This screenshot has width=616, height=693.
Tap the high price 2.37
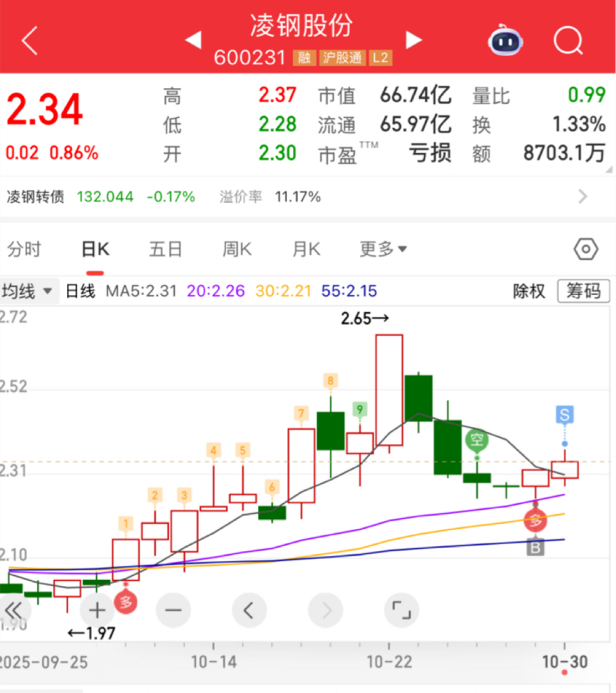pos(278,95)
